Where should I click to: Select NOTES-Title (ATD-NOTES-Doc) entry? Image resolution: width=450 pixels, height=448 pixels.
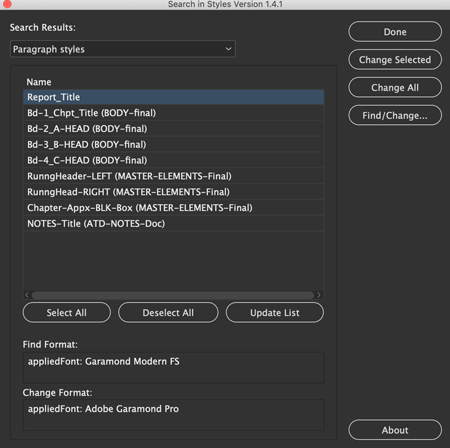(174, 224)
